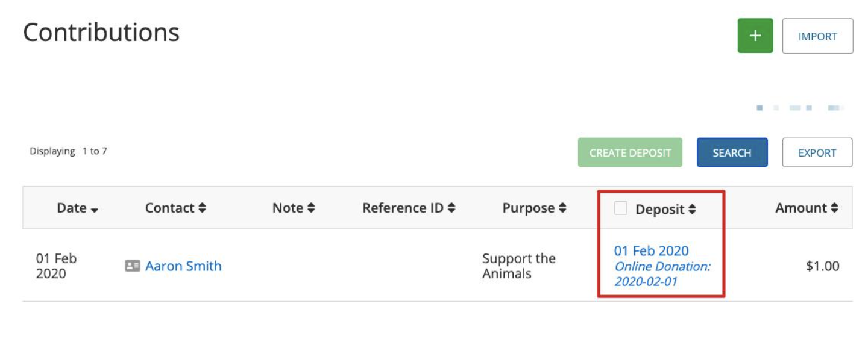Sort by the Note column arrows
Screen dimensions: 868x342
pos(311,208)
